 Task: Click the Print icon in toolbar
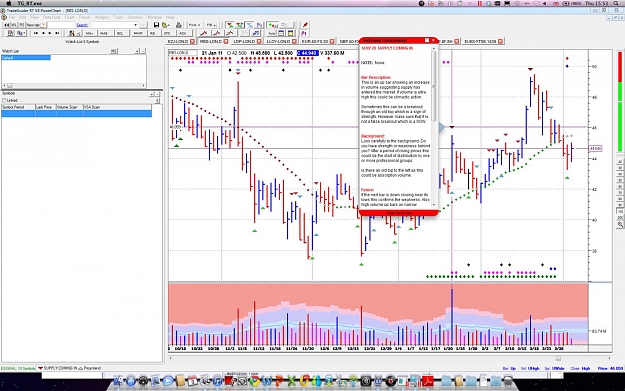[179, 25]
